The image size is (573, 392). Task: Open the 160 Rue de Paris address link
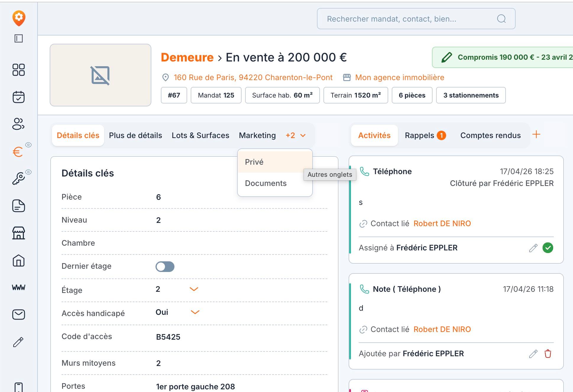click(253, 77)
